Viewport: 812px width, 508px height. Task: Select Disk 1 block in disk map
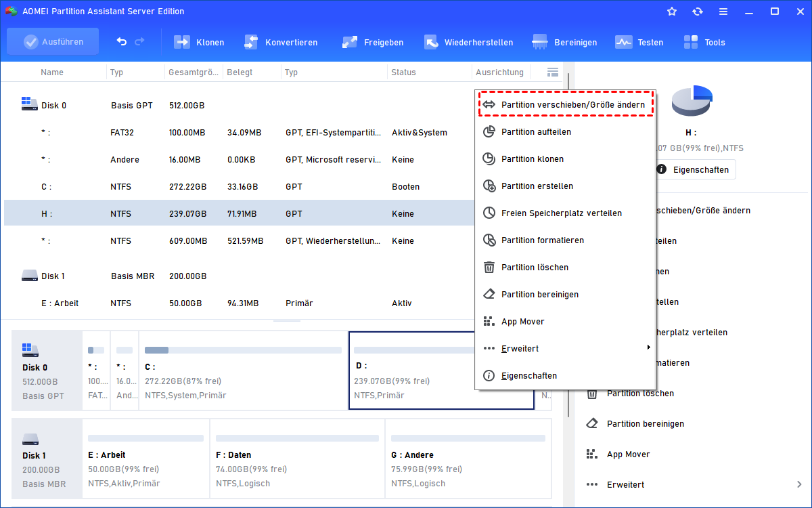47,458
